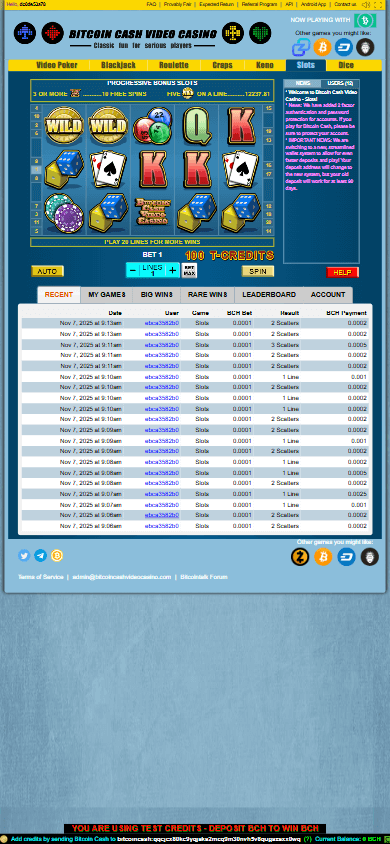The image size is (390, 844).
Task: Click the green Bitcoin Cash currency icon
Action: (x=365, y=21)
